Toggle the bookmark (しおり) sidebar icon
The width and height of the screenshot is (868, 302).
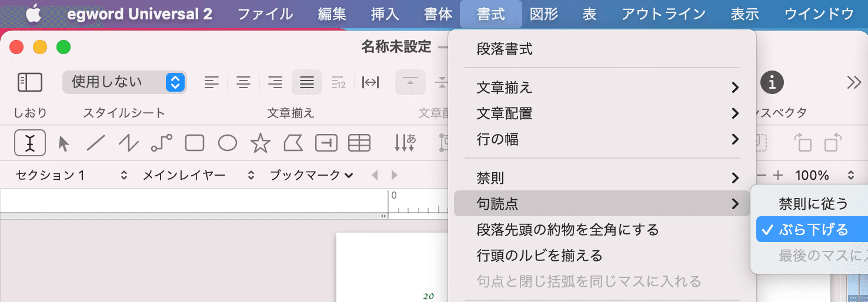click(30, 82)
